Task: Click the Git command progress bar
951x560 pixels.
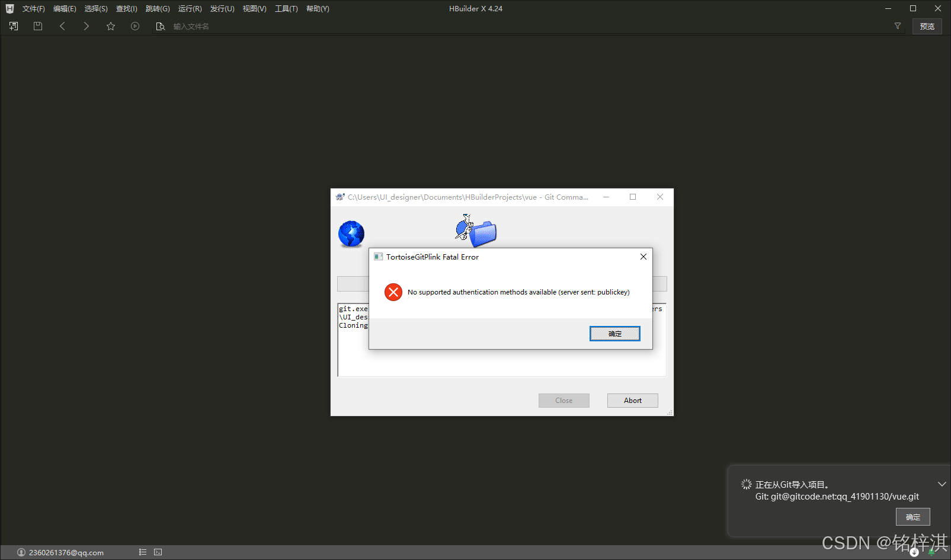Action: point(502,284)
